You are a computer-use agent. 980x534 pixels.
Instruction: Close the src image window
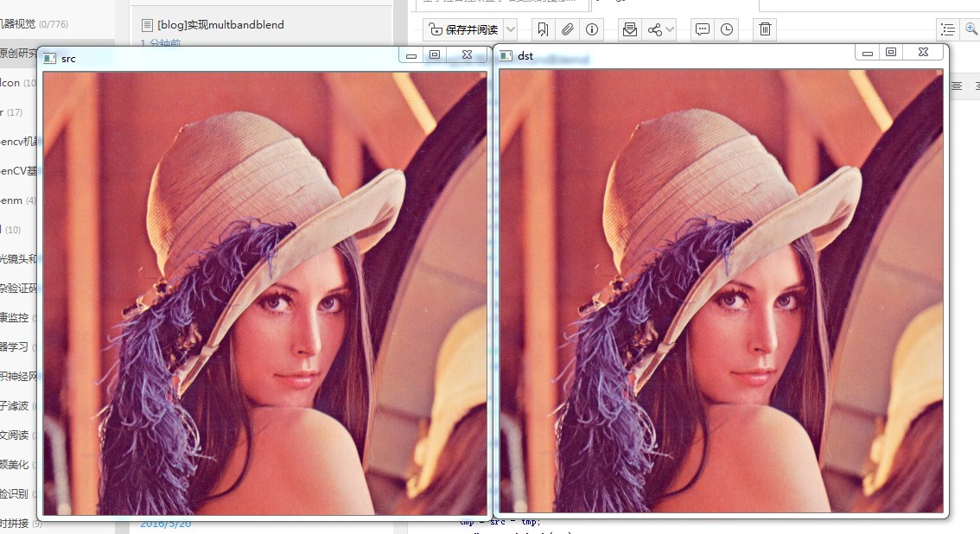(467, 55)
